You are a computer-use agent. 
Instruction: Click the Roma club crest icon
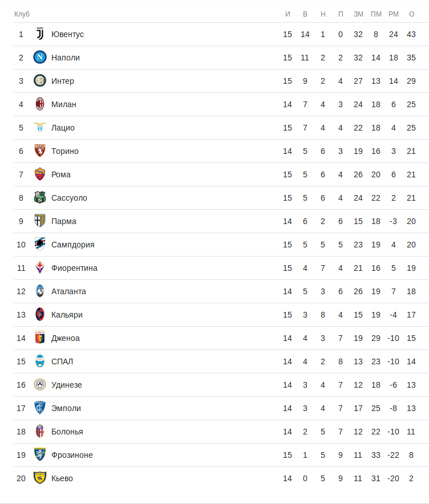(x=39, y=174)
